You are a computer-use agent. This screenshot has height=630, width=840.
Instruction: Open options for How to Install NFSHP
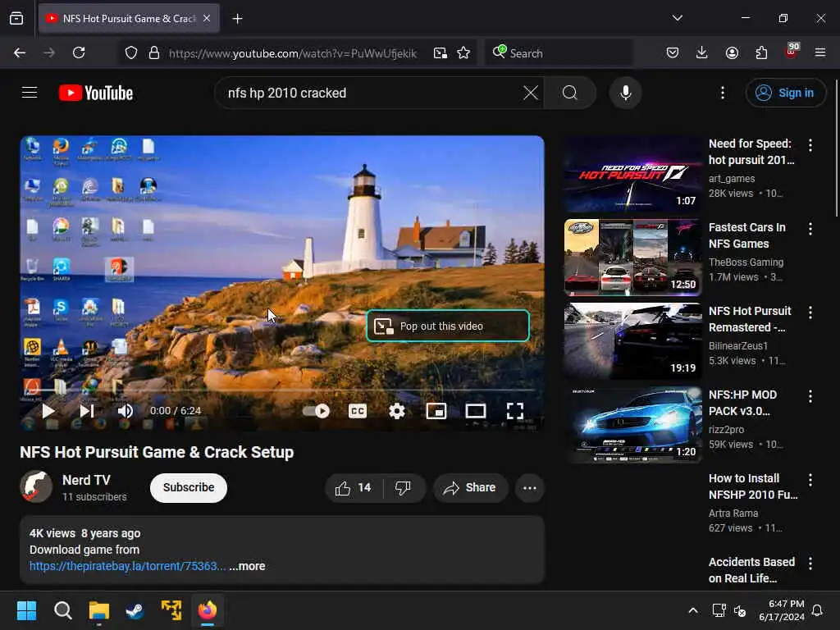click(810, 479)
